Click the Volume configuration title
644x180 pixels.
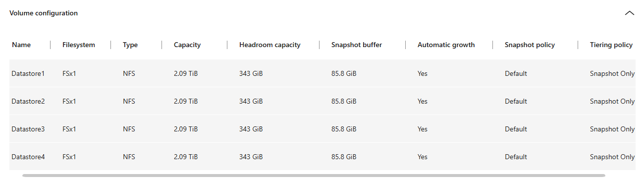[x=44, y=13]
